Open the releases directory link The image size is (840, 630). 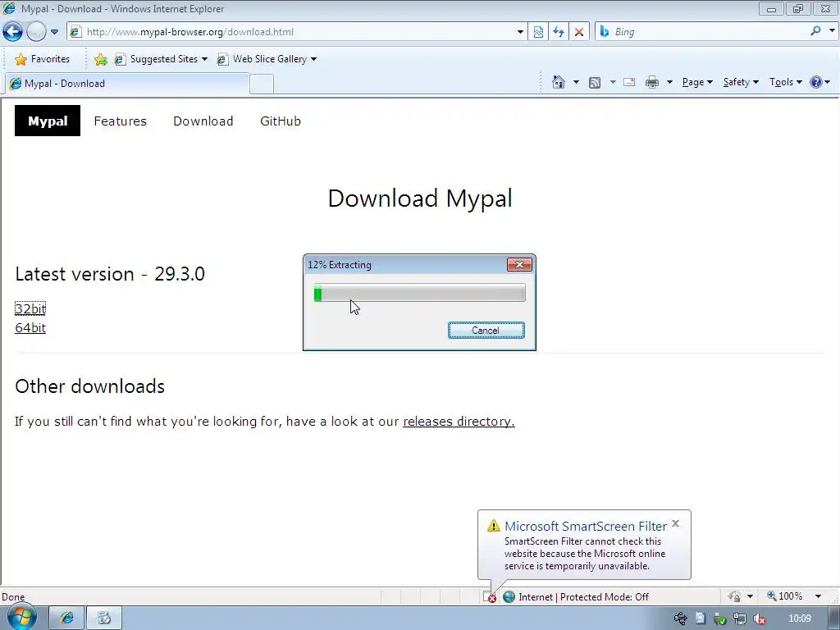point(459,422)
